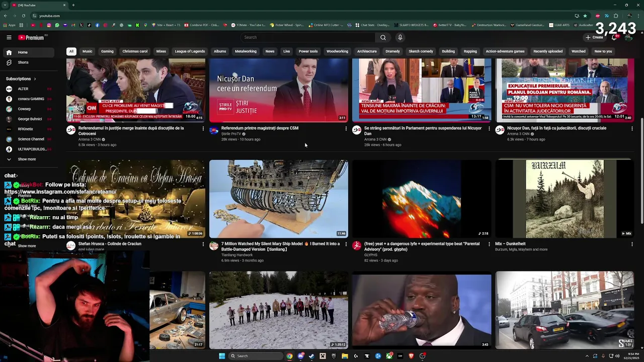Click the Windows taskbar search box

[x=255, y=356]
